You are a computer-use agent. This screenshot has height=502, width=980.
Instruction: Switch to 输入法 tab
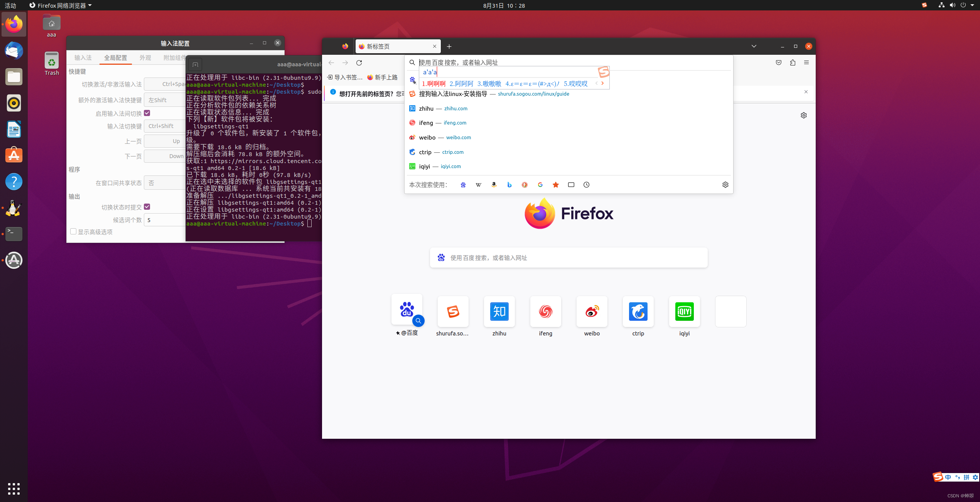click(x=83, y=58)
